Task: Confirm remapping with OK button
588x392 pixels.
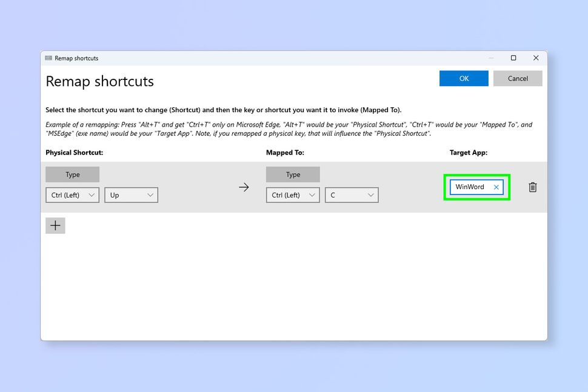Action: click(464, 78)
